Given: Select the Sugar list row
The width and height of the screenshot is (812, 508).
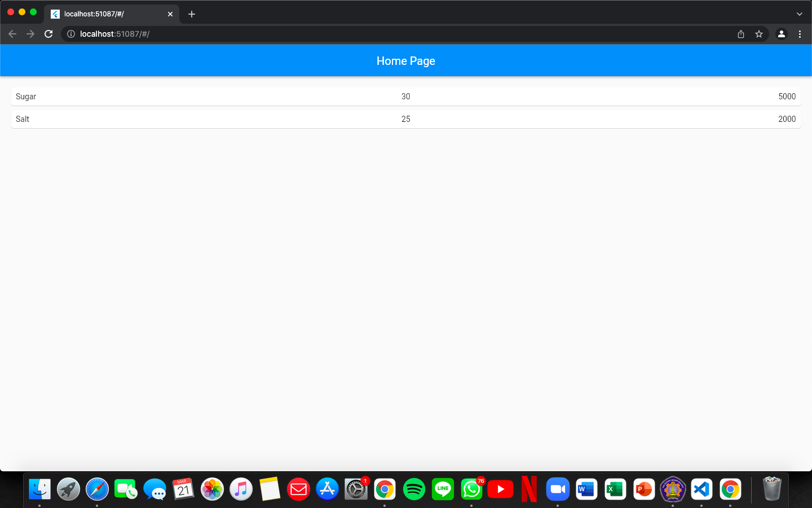Looking at the screenshot, I should point(406,97).
